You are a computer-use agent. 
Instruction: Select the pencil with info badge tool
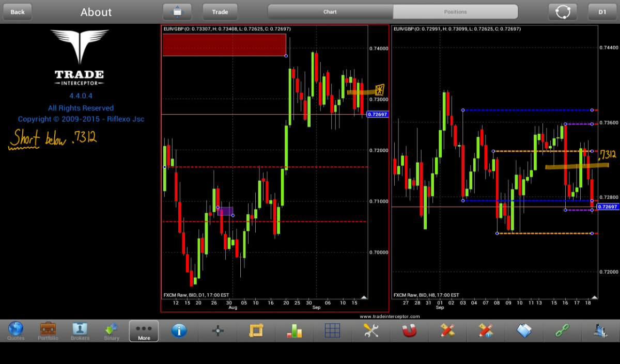pyautogui.click(x=486, y=330)
